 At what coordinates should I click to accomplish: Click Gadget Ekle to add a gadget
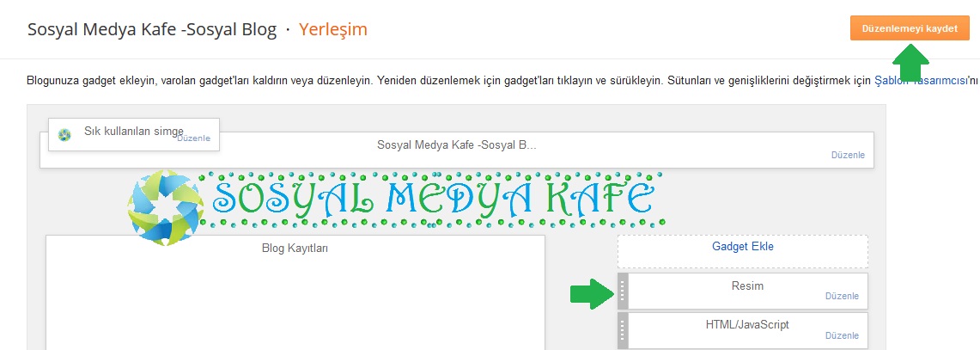[x=742, y=247]
